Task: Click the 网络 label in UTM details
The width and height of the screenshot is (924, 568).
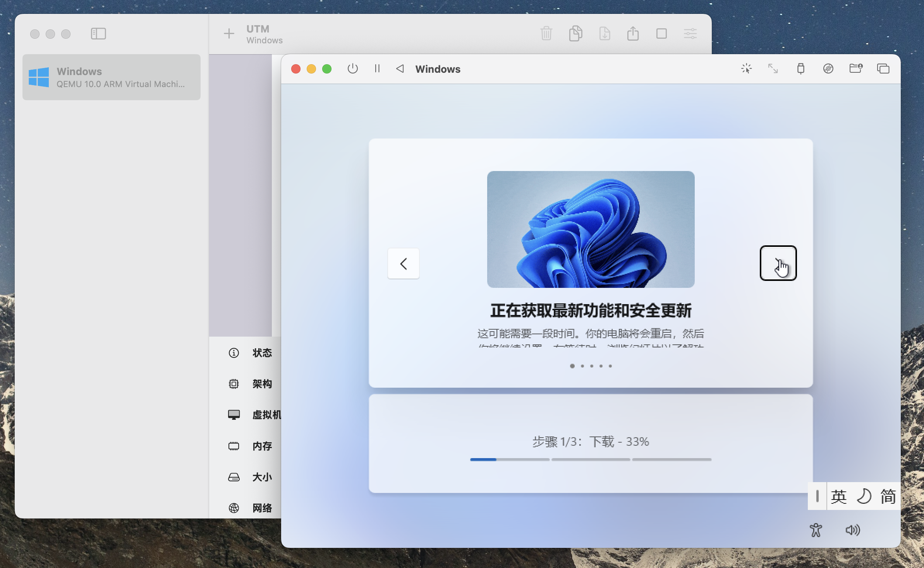Action: click(x=262, y=508)
